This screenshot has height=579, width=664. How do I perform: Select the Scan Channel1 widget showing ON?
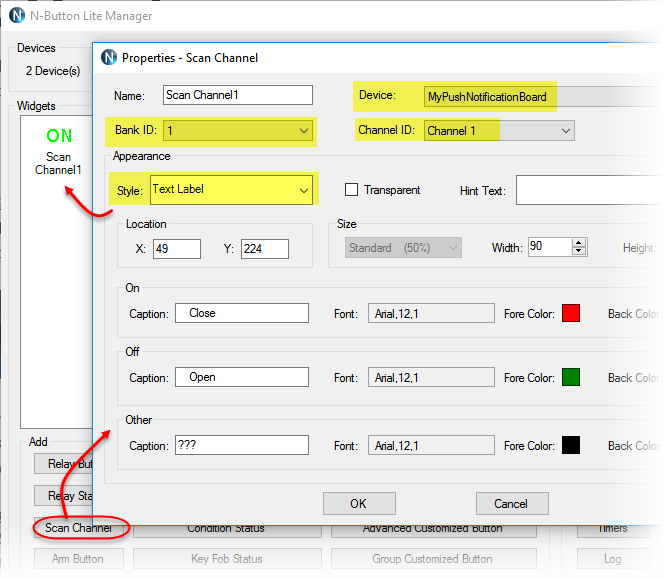click(x=58, y=152)
